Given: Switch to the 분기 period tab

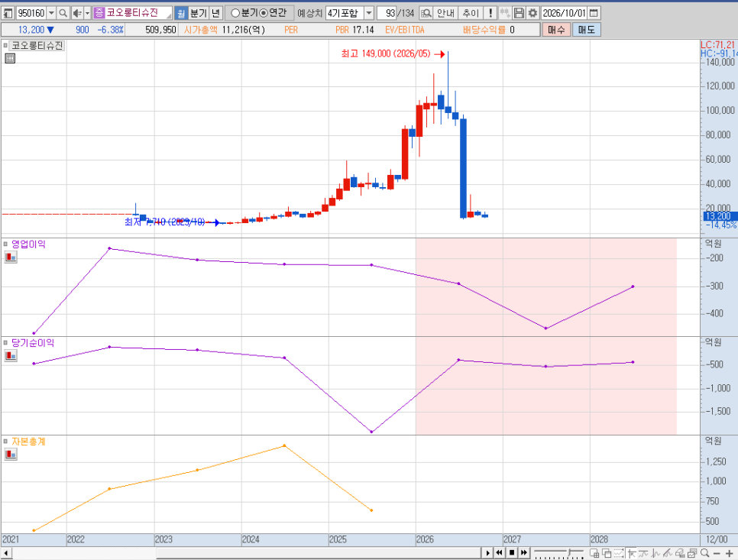Looking at the screenshot, I should coord(199,13).
